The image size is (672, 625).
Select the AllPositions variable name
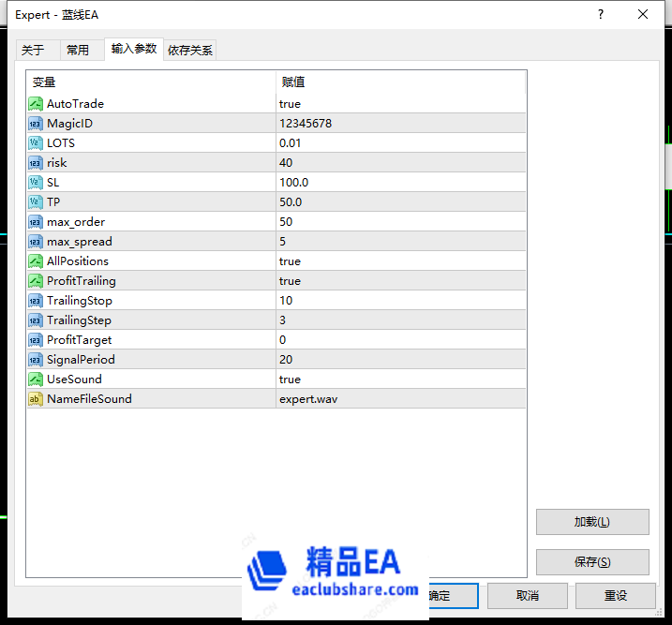pyautogui.click(x=78, y=261)
